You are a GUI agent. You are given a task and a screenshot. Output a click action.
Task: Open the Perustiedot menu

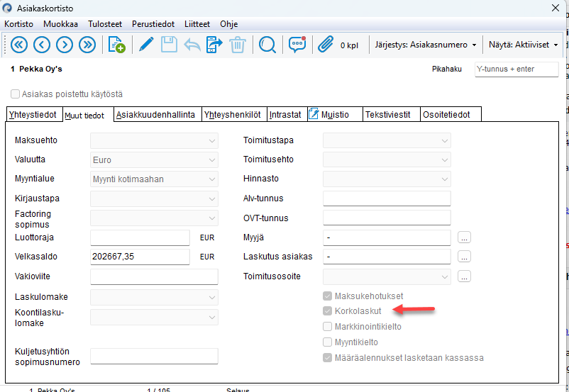(x=153, y=24)
